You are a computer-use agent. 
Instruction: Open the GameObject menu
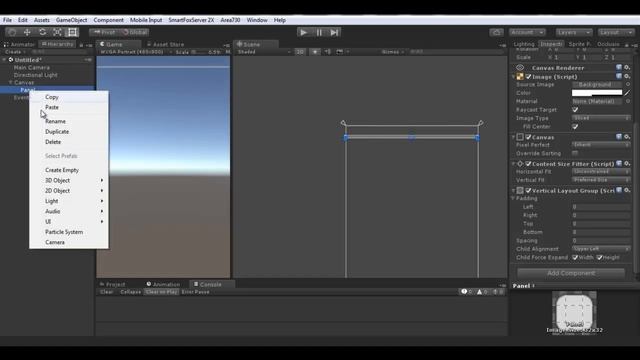point(71,20)
